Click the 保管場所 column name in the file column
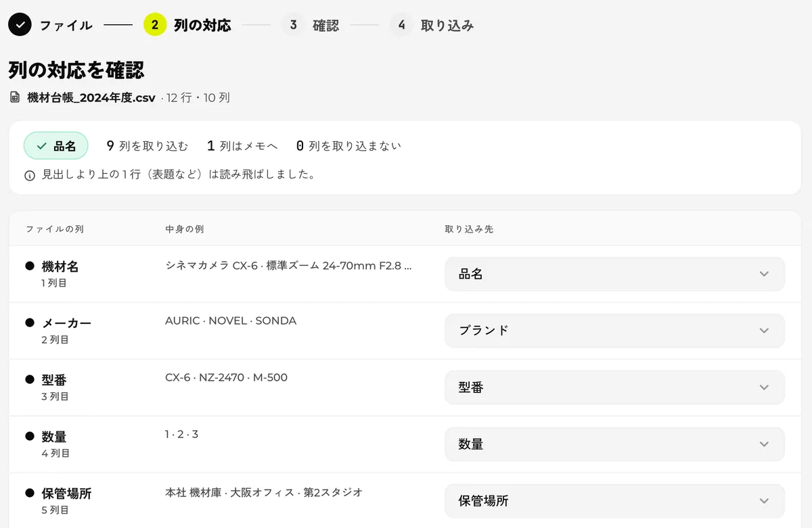 (66, 494)
